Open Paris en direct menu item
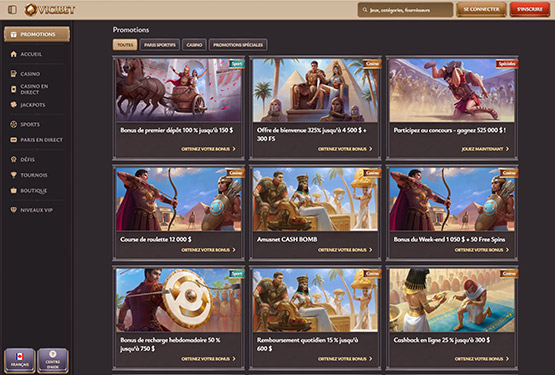The image size is (555, 375). [41, 140]
